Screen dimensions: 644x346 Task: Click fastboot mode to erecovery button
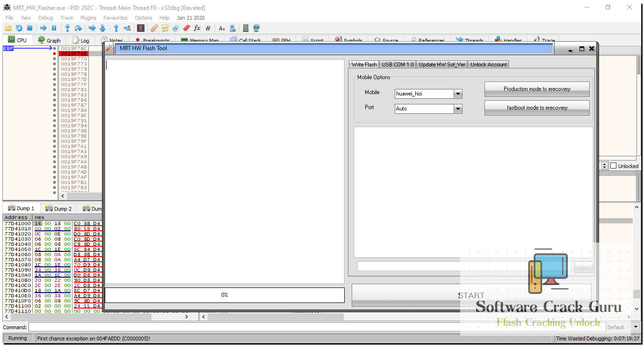[x=537, y=108]
